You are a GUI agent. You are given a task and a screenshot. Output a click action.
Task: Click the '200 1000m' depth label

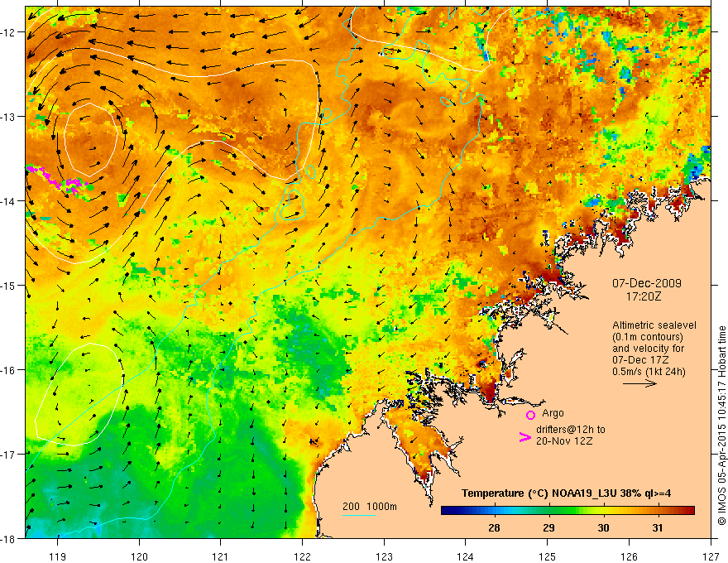pos(370,507)
